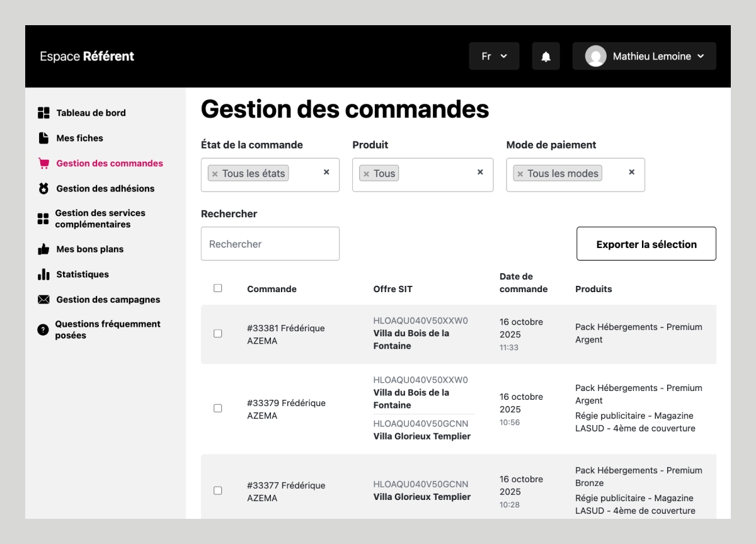
Task: Click the envelope icon for campaigns
Action: click(x=43, y=300)
